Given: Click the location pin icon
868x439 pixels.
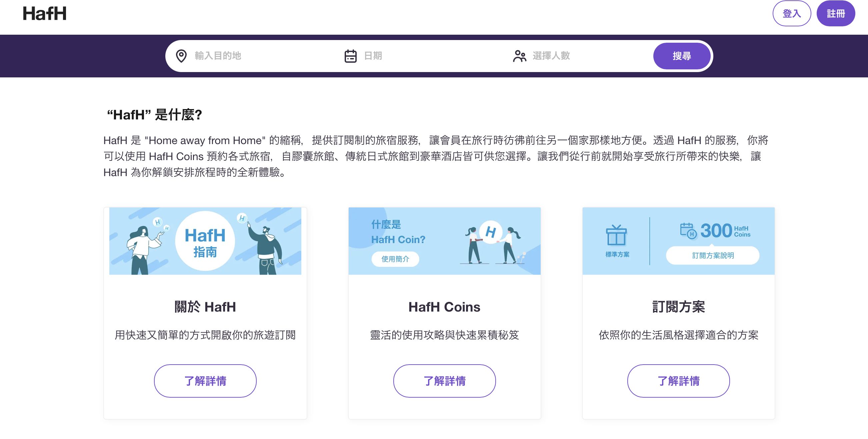Looking at the screenshot, I should [x=181, y=56].
